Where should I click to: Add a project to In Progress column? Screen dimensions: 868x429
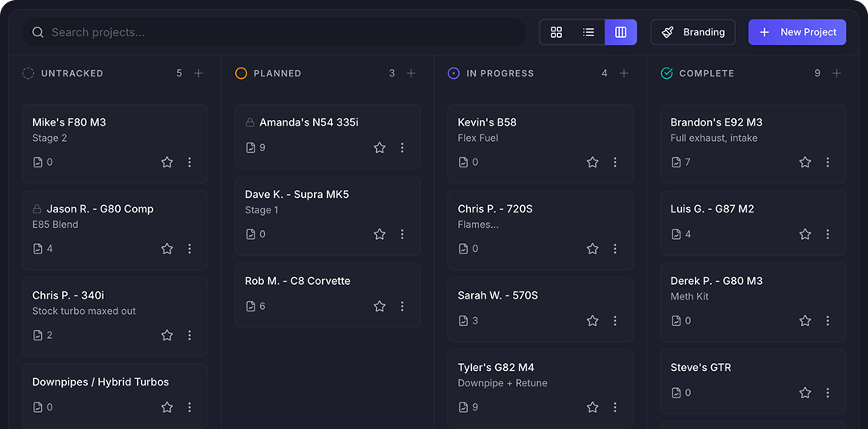tap(624, 73)
